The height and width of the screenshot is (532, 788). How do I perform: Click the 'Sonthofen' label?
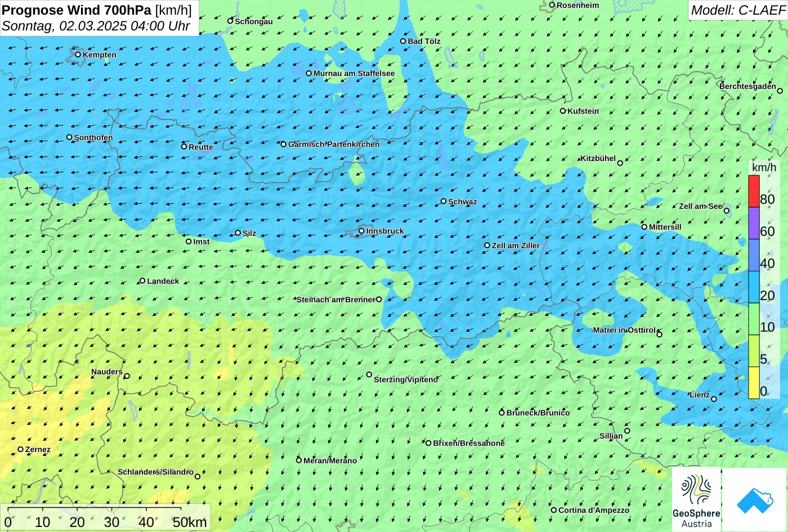click(x=93, y=137)
